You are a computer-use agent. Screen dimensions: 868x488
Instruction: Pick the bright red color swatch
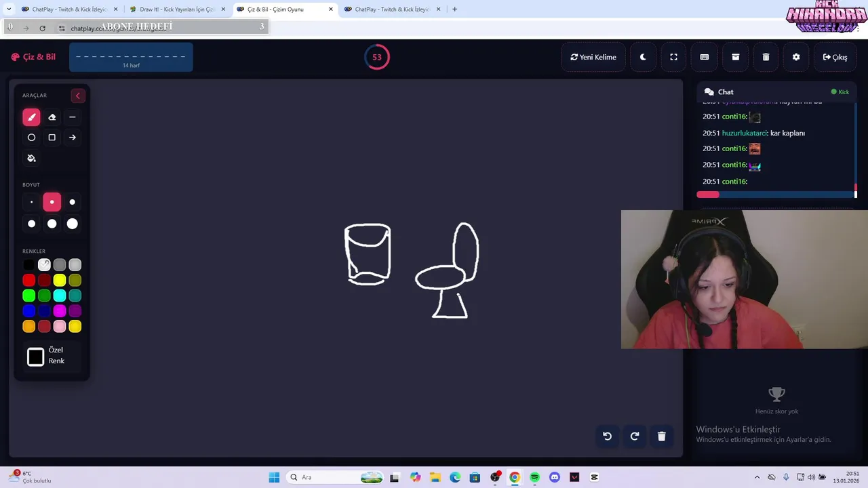[28, 280]
